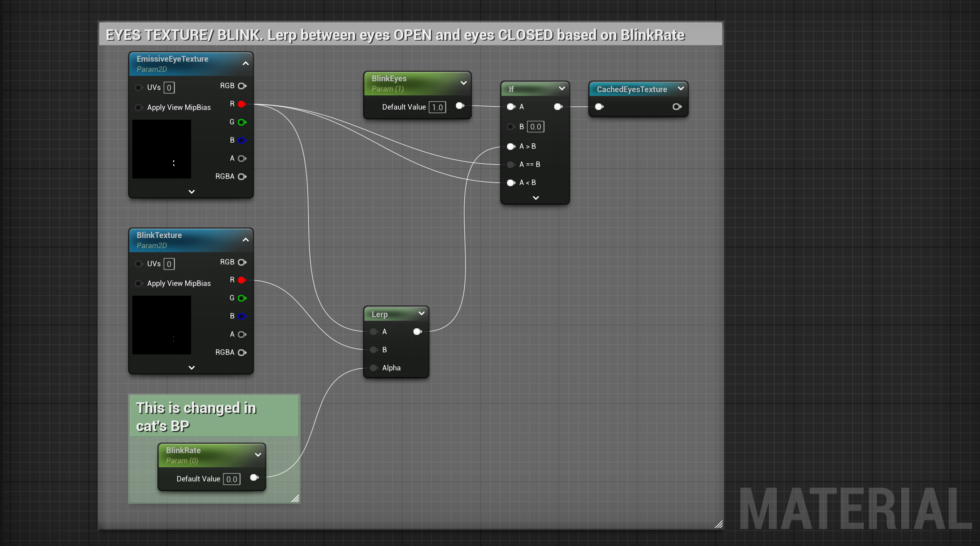Click the A alpha output pin on BlinkTexture
Screen dimensions: 980x546
(242, 334)
